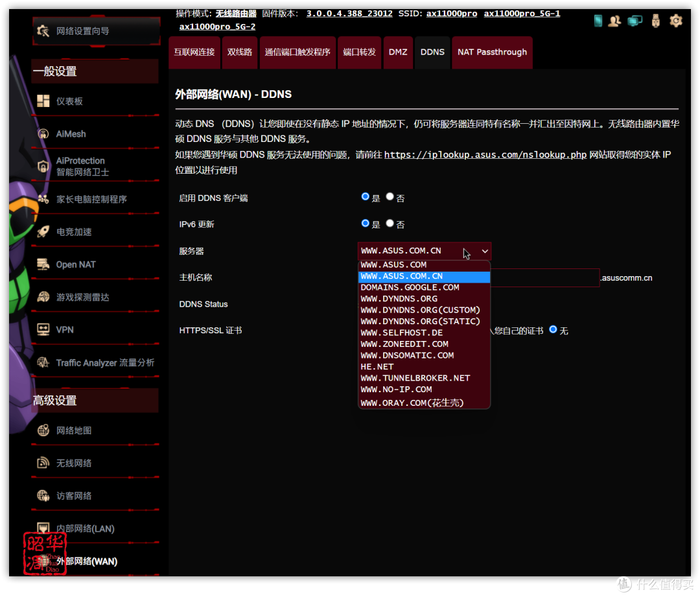Switch to the 端口转发 tab

tap(359, 53)
